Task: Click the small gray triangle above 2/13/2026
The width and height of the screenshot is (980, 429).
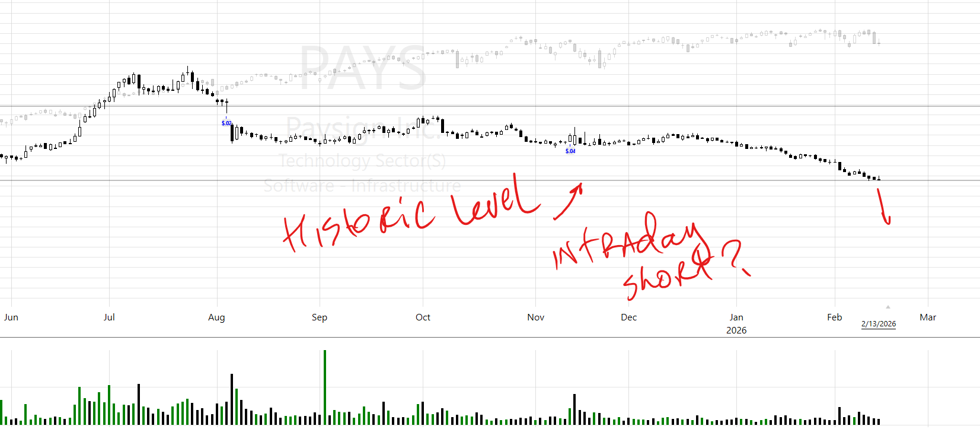Action: [x=888, y=307]
